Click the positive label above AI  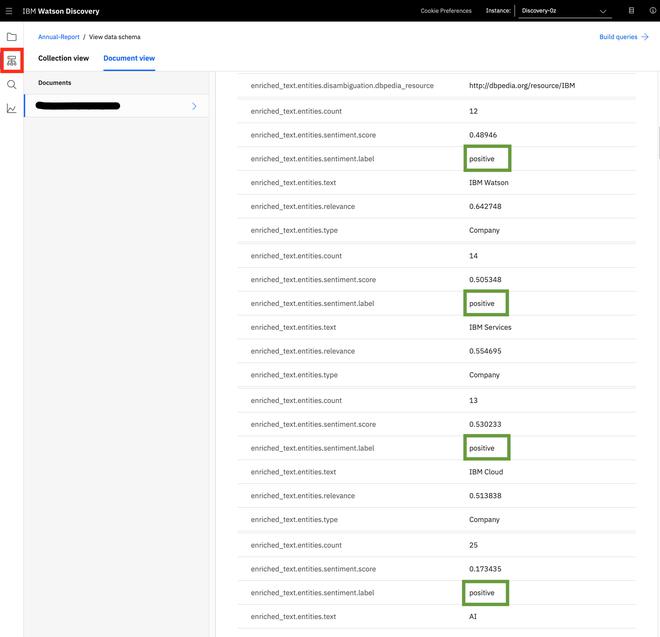482,593
